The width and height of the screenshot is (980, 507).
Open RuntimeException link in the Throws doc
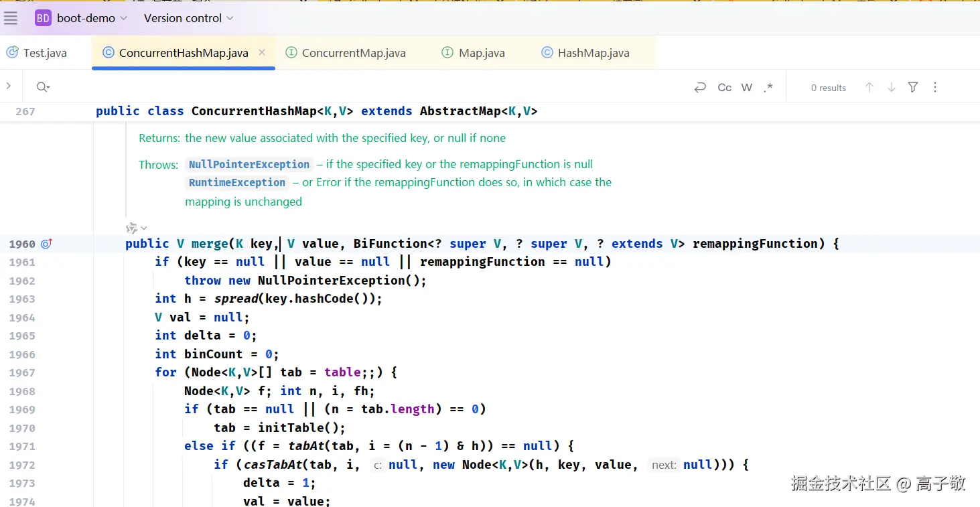tap(237, 182)
